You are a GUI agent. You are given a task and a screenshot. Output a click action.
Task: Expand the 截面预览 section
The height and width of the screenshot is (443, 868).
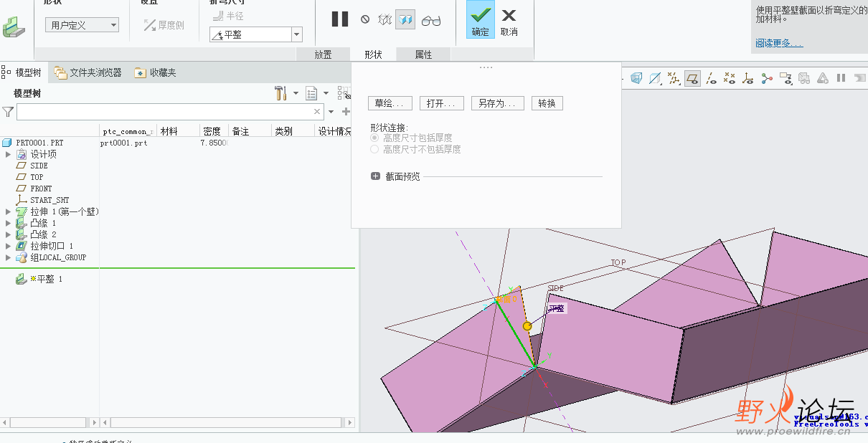coord(375,176)
